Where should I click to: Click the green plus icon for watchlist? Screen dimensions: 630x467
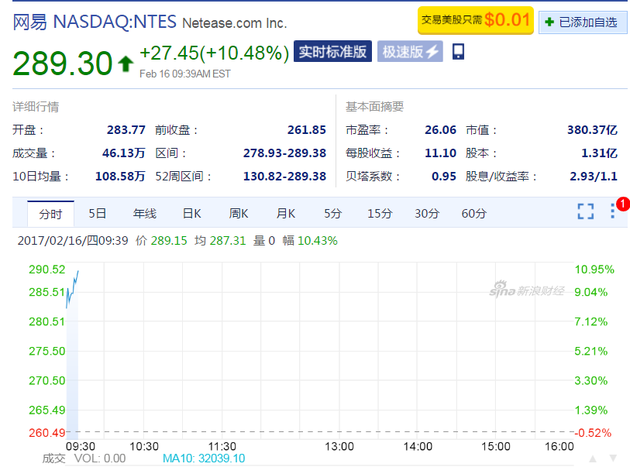(549, 22)
